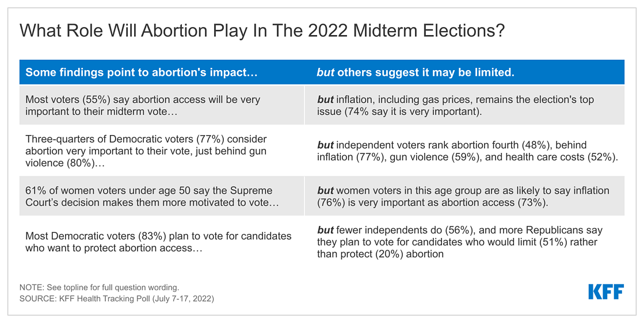Click the cell about inflation and gas prices
Image resolution: width=644 pixels, height=323 pixels.
pos(464,105)
